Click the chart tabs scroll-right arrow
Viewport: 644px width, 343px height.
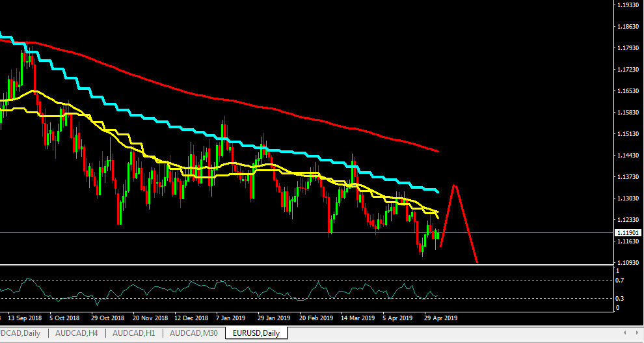point(637,333)
